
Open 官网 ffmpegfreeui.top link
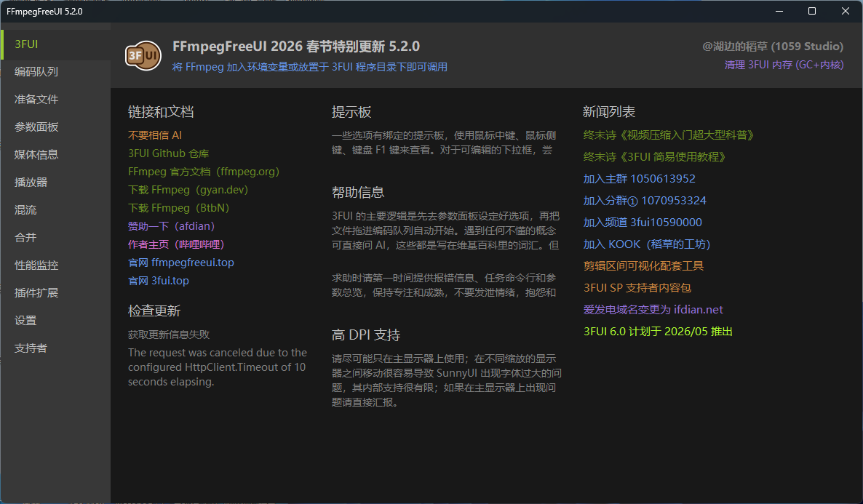(x=181, y=263)
